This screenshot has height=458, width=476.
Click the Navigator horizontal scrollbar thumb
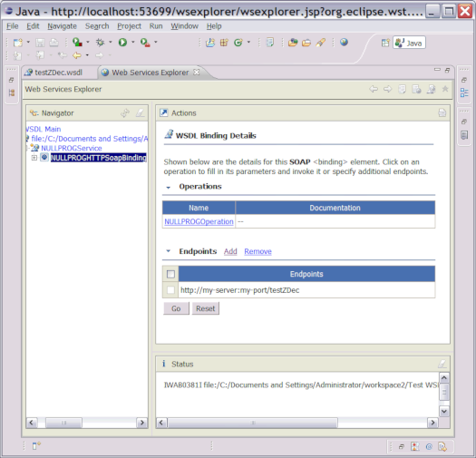click(63, 423)
